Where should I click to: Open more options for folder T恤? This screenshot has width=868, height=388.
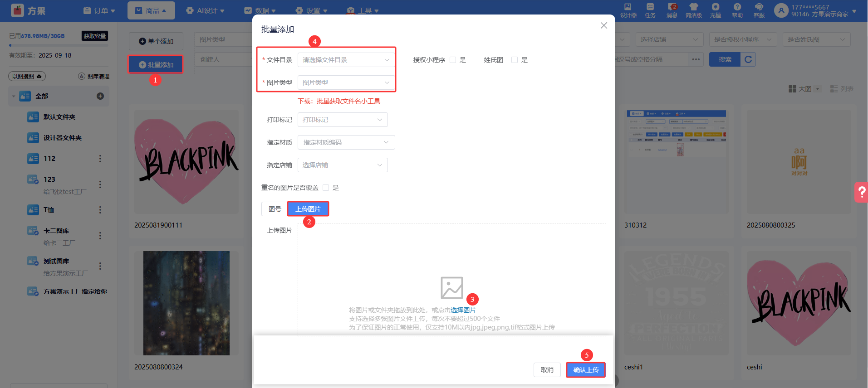[x=100, y=210]
